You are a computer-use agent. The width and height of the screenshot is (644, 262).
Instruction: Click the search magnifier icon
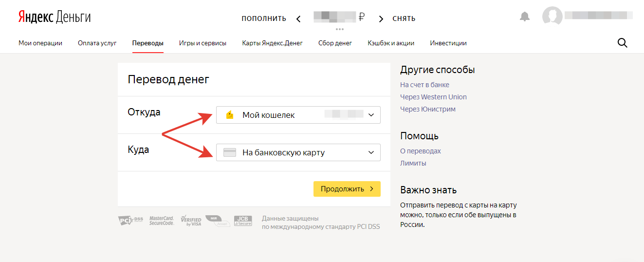click(622, 43)
